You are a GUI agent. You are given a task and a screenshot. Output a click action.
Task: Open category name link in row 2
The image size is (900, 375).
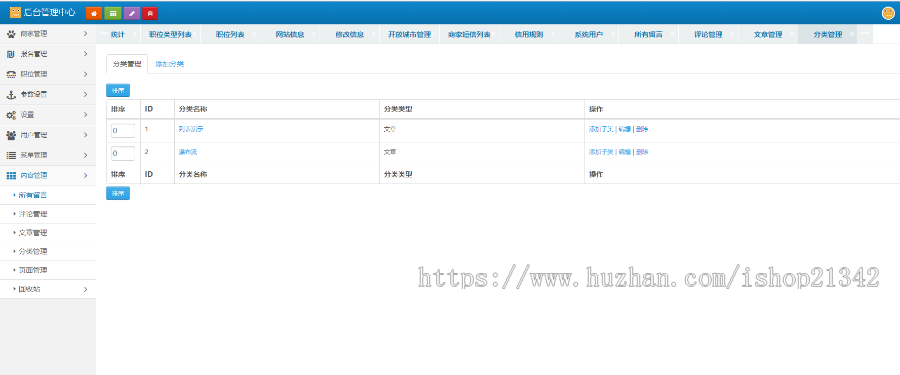click(188, 152)
